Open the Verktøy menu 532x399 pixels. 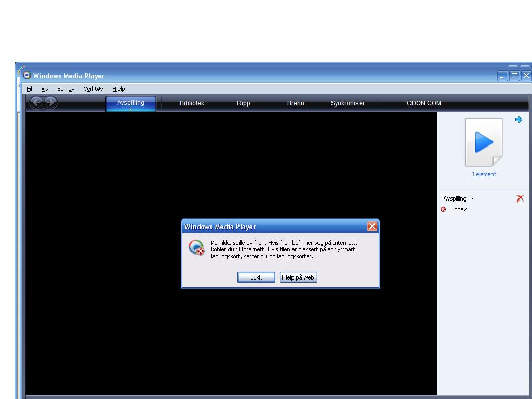[94, 89]
